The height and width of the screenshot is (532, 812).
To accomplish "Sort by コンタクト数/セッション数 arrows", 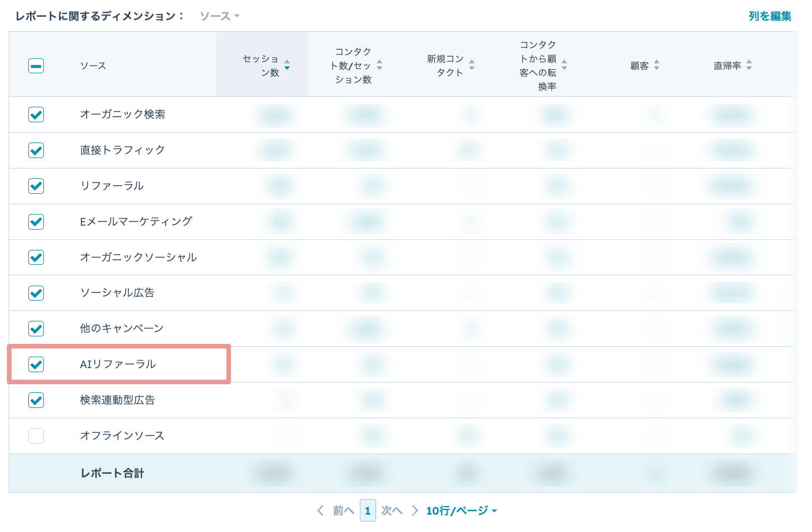I will (379, 65).
